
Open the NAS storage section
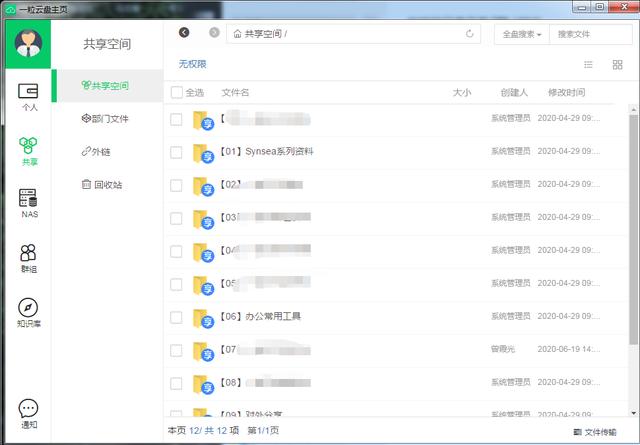click(x=29, y=203)
